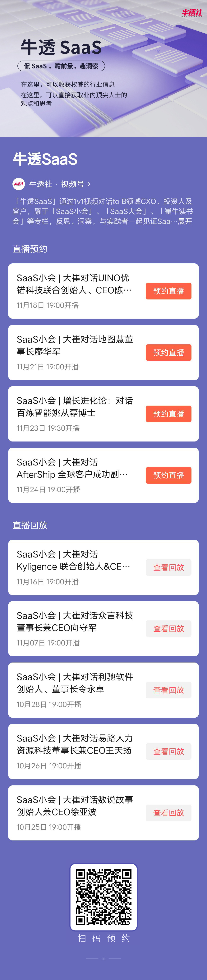
Task: Open the chevron next to 视频号
Action: coord(89,184)
